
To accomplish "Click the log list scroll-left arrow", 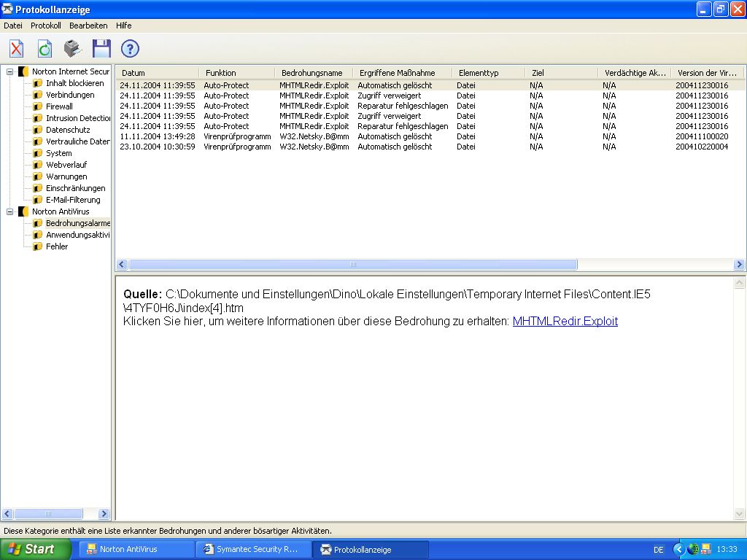I will coord(122,264).
